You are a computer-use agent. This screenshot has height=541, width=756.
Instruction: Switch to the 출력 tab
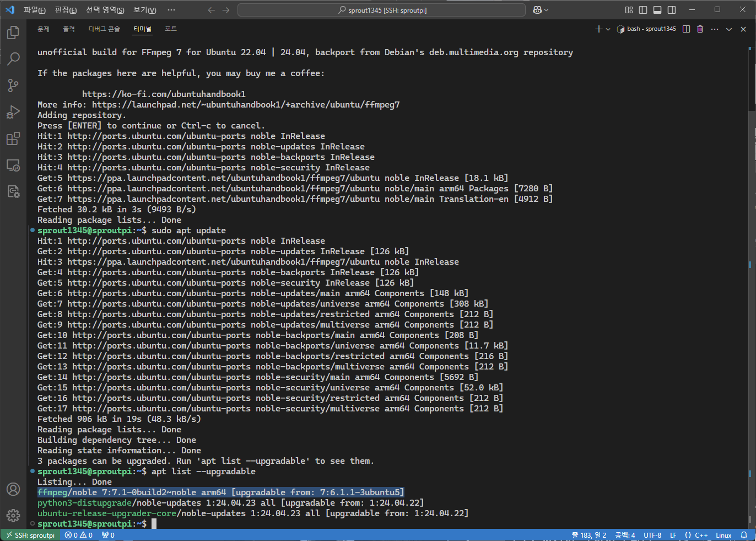69,29
